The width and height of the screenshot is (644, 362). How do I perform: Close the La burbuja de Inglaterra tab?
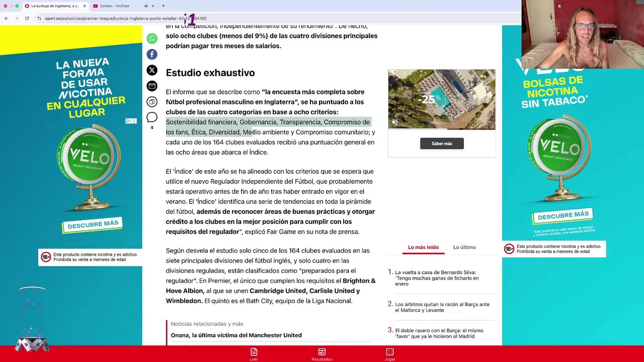point(85,6)
